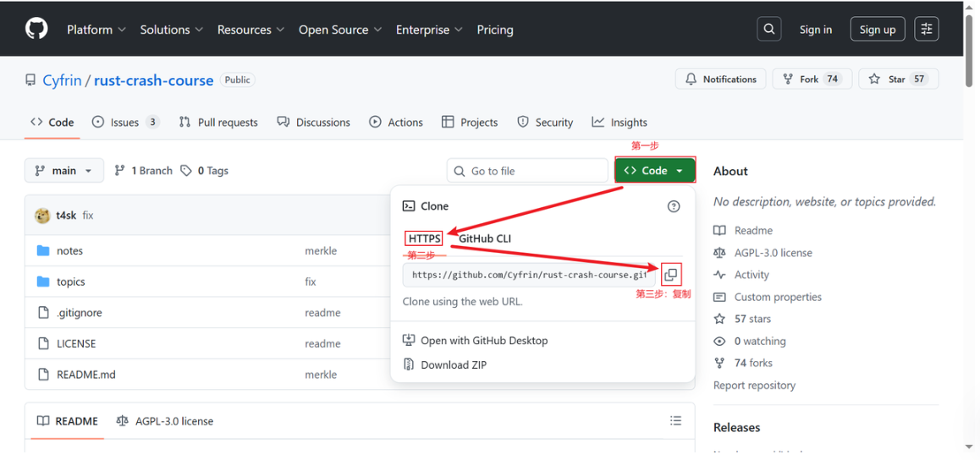
Task: Expand the Enterprise menu
Action: click(429, 30)
